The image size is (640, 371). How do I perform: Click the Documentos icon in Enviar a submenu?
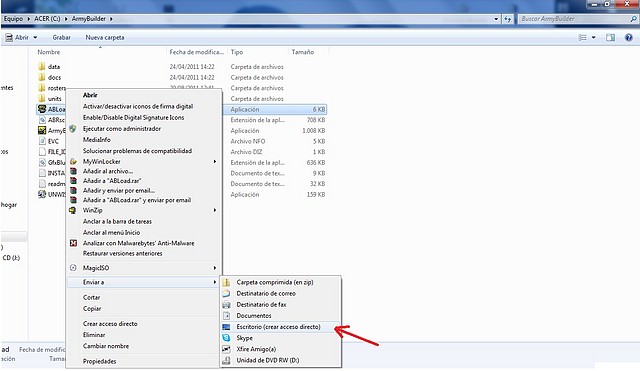[x=226, y=315]
